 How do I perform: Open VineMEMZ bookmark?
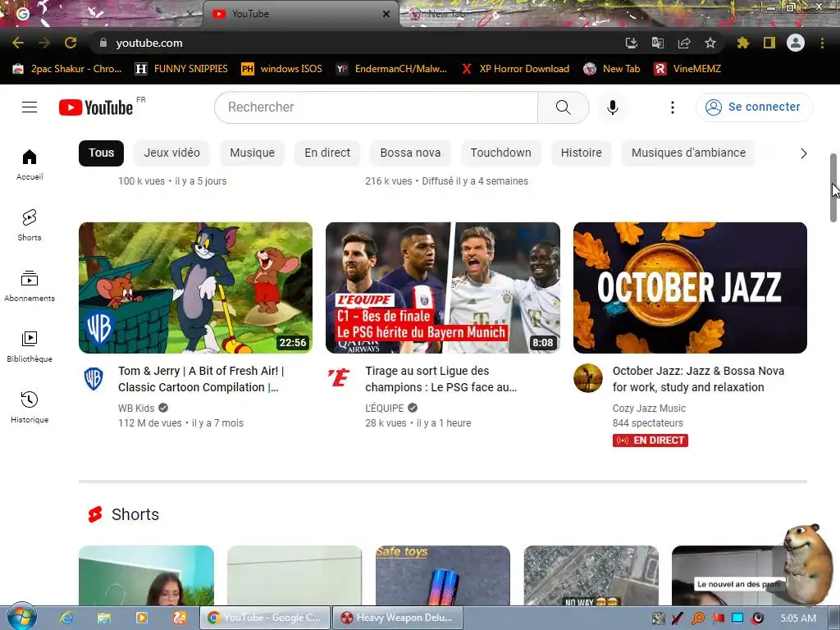click(x=687, y=69)
